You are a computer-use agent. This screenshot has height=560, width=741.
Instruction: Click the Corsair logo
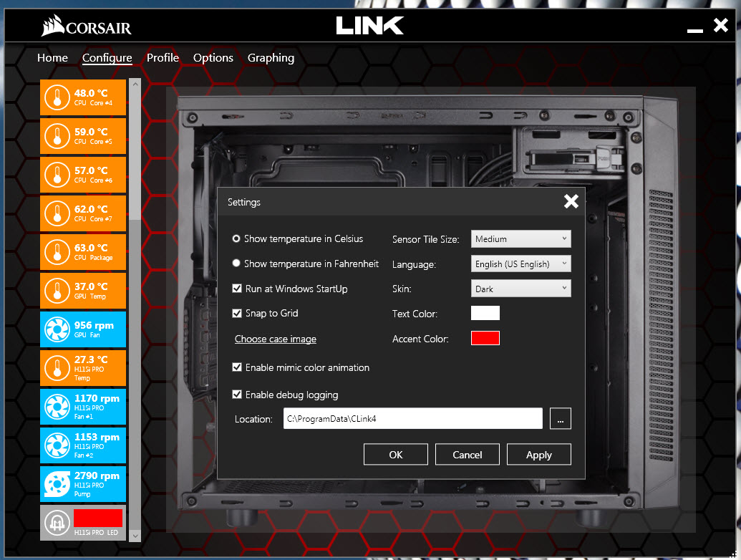click(87, 26)
